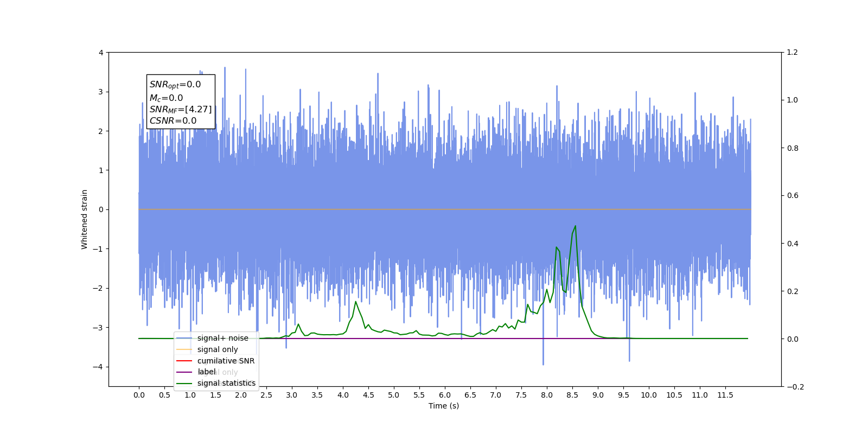Screen dimensions: 868x434
Task: Click the green line sample in the legend
Action: coord(184,384)
